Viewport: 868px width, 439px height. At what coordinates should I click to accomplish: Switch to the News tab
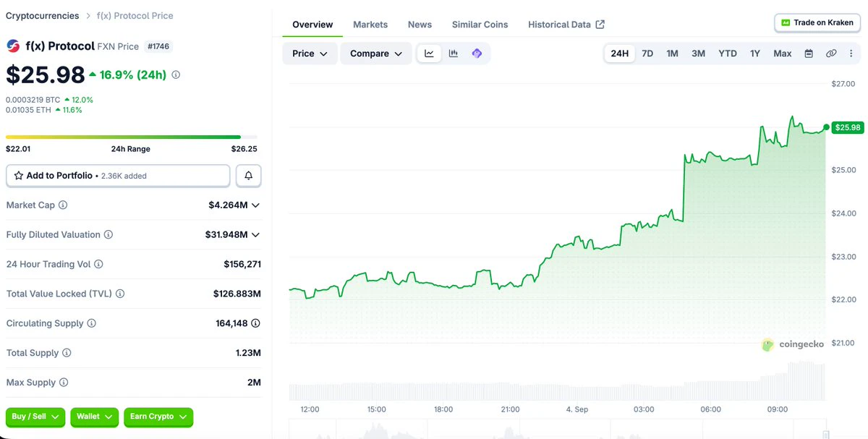click(x=420, y=25)
